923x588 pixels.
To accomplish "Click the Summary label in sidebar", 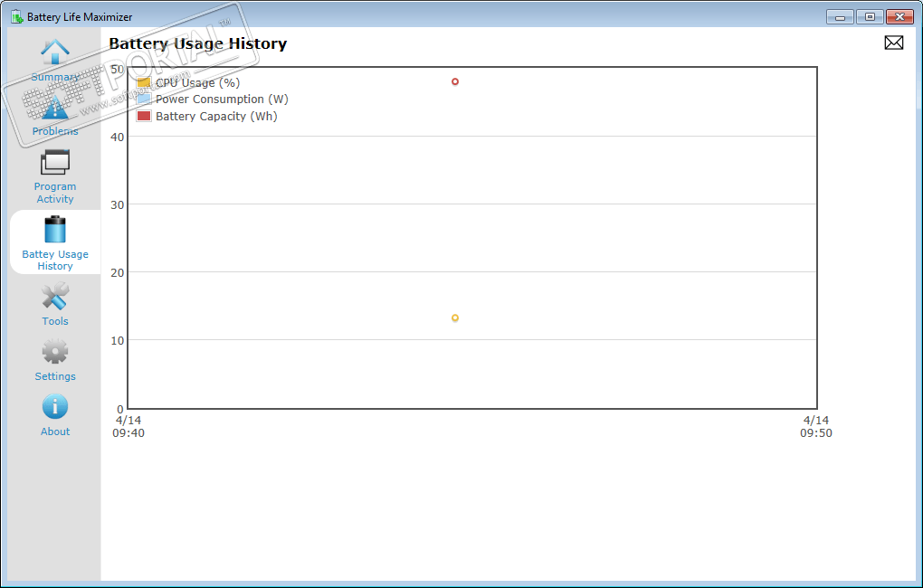I will 54,77.
